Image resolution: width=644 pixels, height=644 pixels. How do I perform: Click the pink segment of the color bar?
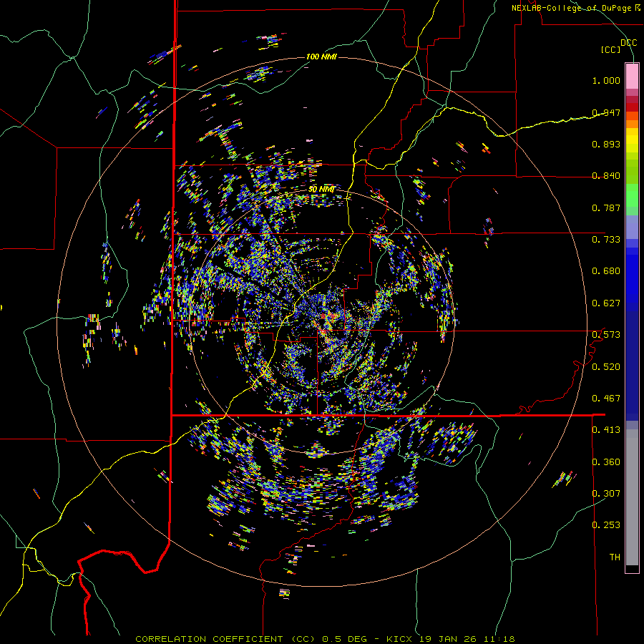click(632, 77)
